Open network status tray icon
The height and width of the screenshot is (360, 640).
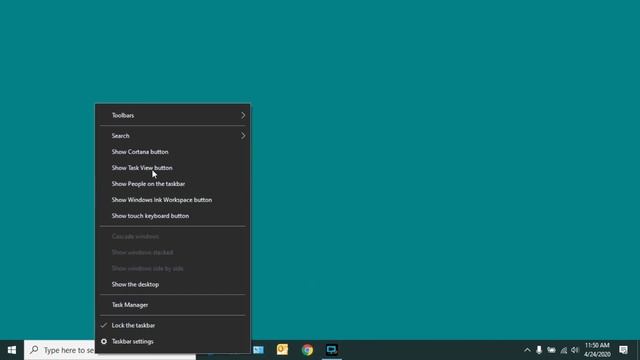(x=564, y=350)
